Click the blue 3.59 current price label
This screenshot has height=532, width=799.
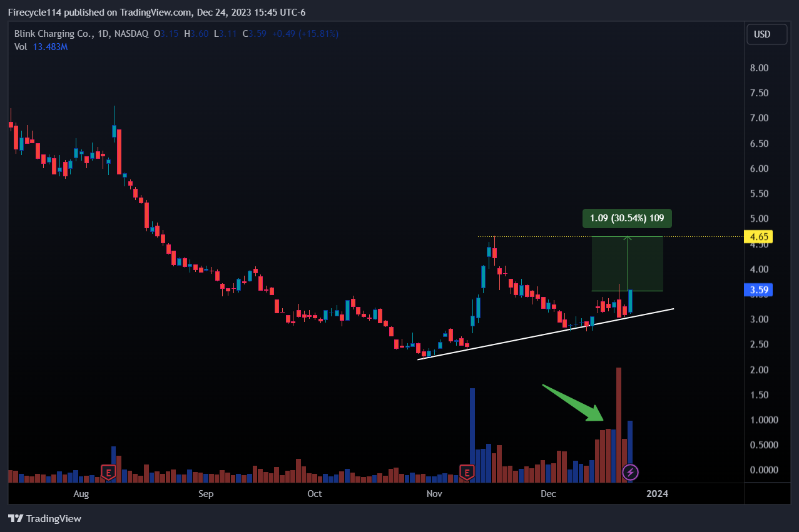[758, 289]
